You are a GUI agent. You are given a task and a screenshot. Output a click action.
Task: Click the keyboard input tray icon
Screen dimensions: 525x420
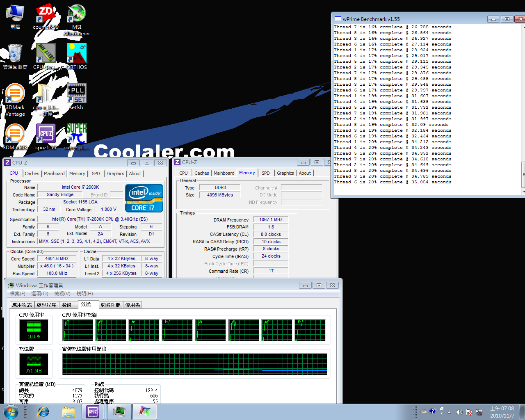click(x=424, y=412)
